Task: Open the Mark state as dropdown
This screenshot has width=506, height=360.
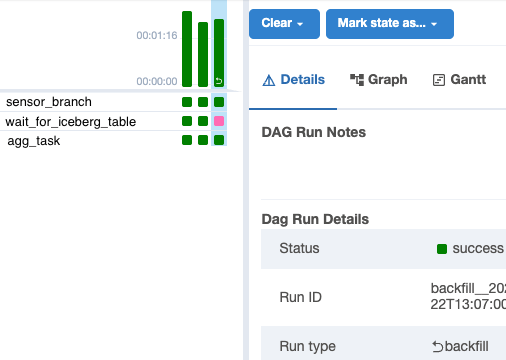Action: (390, 24)
